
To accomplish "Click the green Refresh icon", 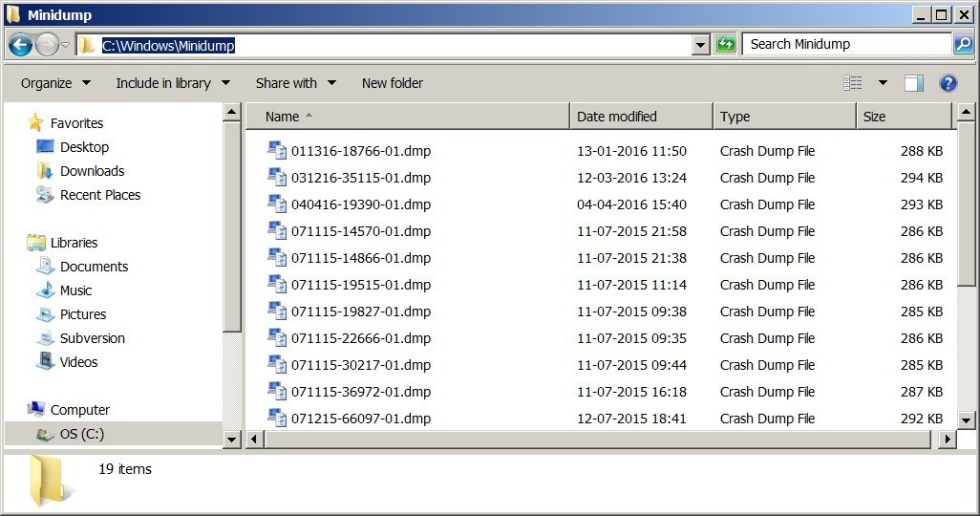I will pyautogui.click(x=726, y=44).
